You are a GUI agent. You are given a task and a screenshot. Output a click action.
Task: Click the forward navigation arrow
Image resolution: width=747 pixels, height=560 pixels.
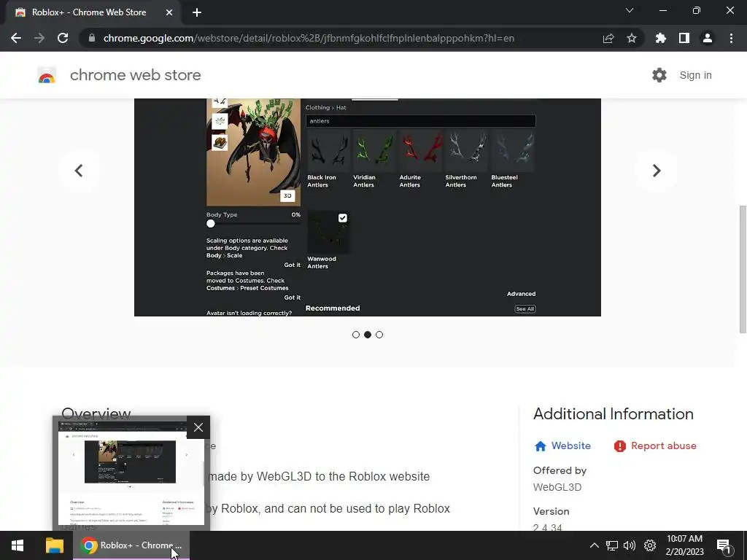click(39, 38)
